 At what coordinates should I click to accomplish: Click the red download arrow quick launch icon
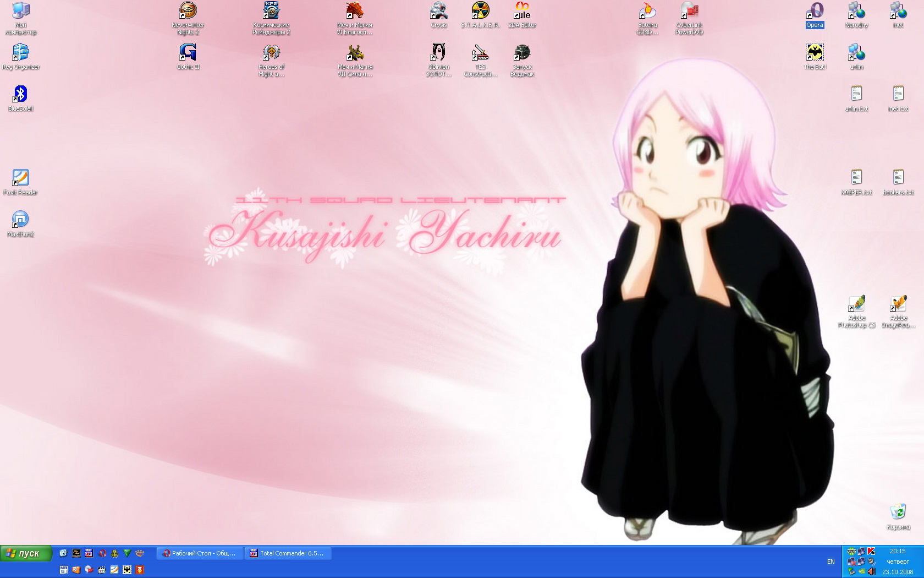[x=140, y=570]
